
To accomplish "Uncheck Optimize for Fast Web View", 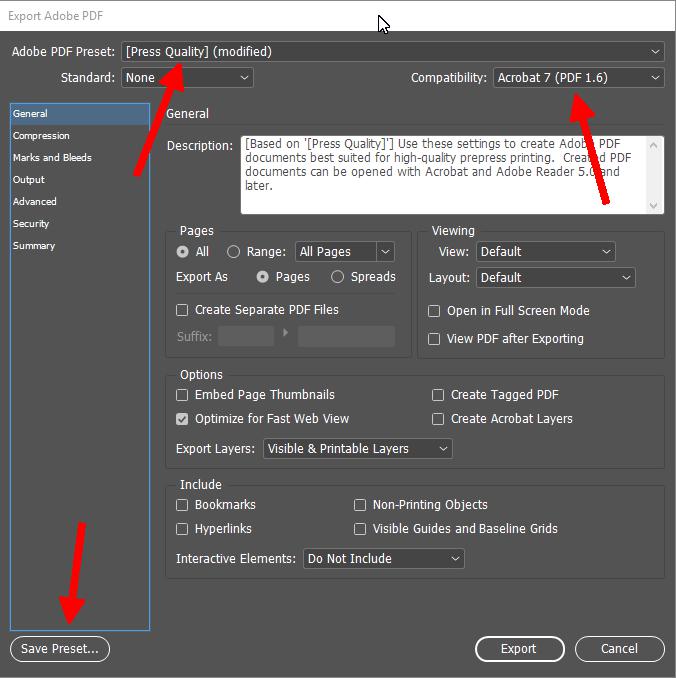I will (x=182, y=419).
